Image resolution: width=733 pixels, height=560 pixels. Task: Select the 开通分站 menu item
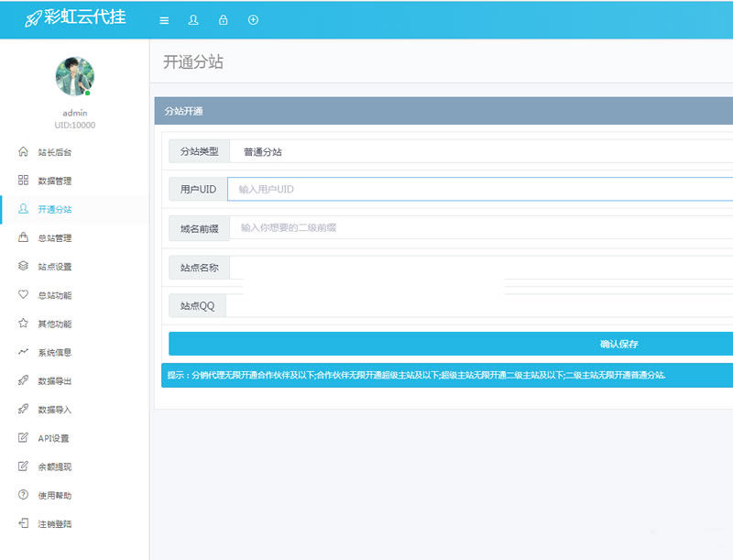pyautogui.click(x=75, y=209)
